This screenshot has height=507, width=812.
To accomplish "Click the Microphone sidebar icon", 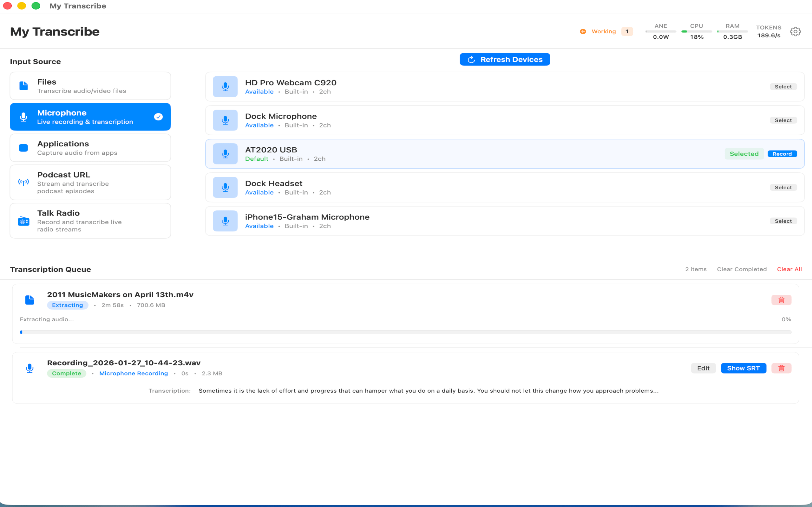I will coord(23,117).
